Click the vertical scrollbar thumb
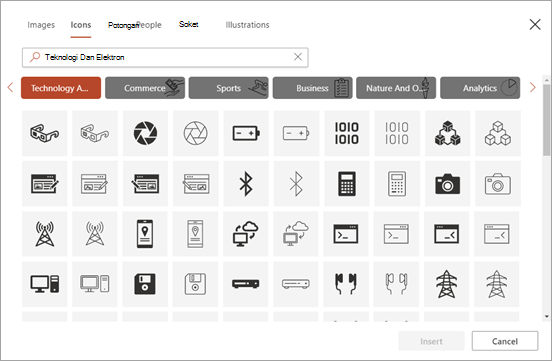The width and height of the screenshot is (552, 361). pos(546,120)
